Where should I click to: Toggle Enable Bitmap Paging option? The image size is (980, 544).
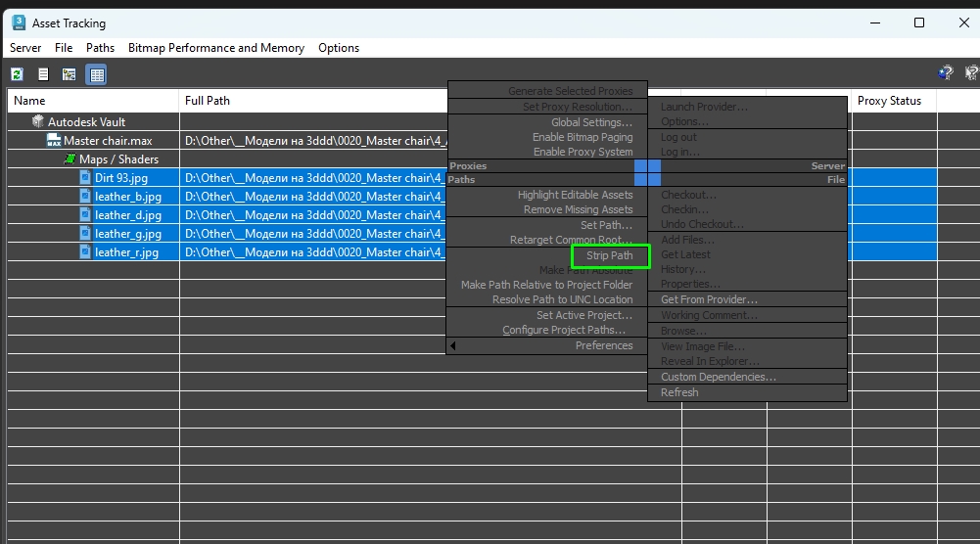tap(583, 137)
